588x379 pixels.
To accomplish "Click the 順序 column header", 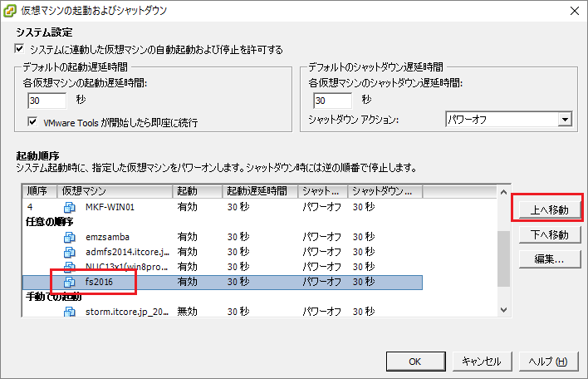I will point(39,191).
